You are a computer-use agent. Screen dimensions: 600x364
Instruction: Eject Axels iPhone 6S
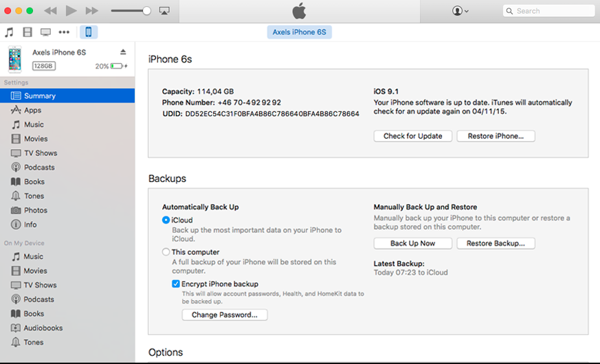tap(123, 52)
